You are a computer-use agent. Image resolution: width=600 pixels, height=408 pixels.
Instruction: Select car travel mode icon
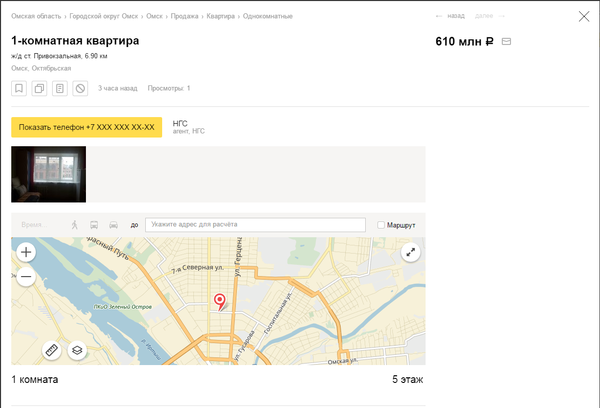(114, 226)
